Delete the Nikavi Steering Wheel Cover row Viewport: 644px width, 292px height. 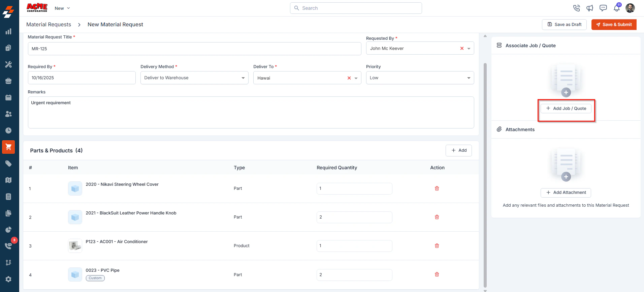[437, 188]
